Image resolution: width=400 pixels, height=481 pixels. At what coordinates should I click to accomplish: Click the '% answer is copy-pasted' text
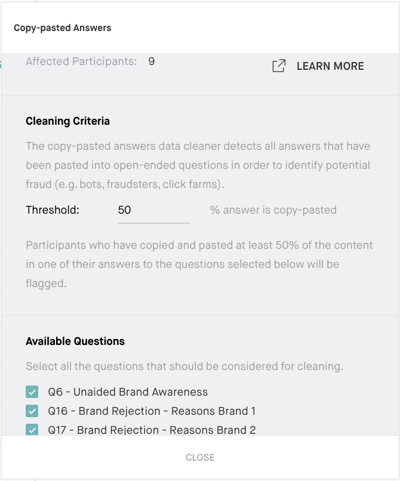pos(273,210)
